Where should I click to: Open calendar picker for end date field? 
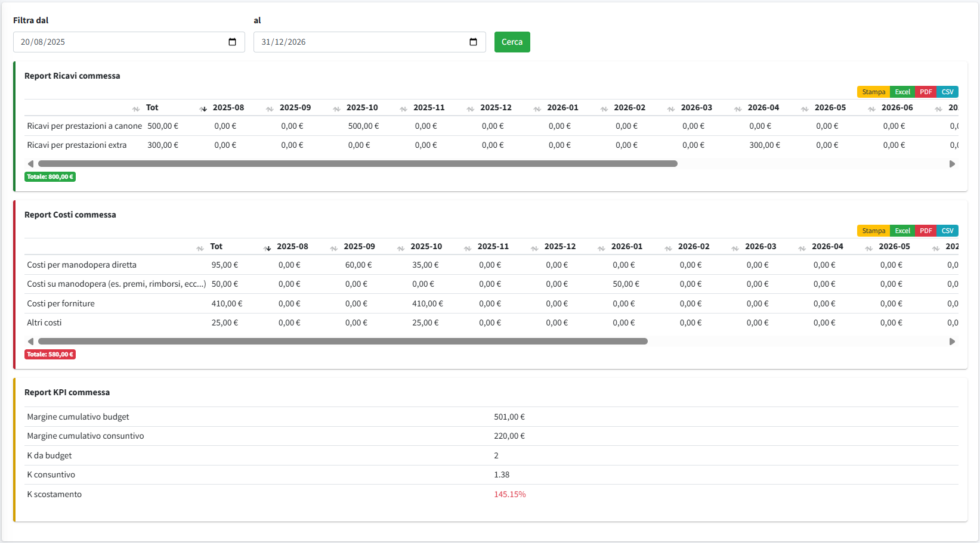(x=473, y=42)
